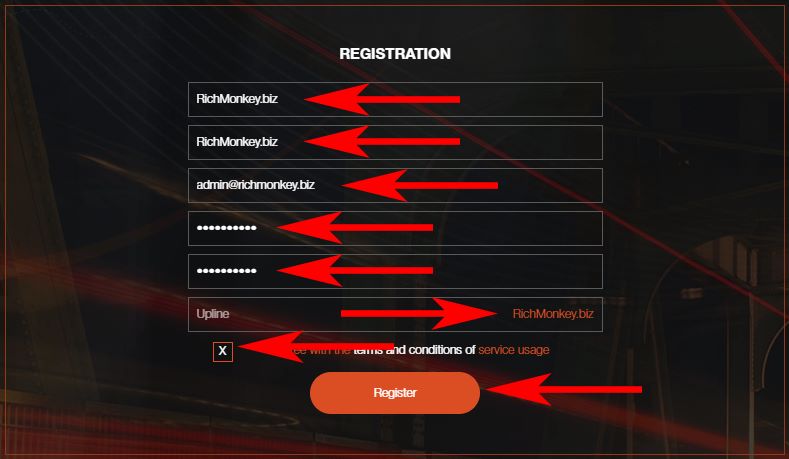The width and height of the screenshot is (789, 459).
Task: Click the red arrow pointing at Register button
Action: (564, 389)
